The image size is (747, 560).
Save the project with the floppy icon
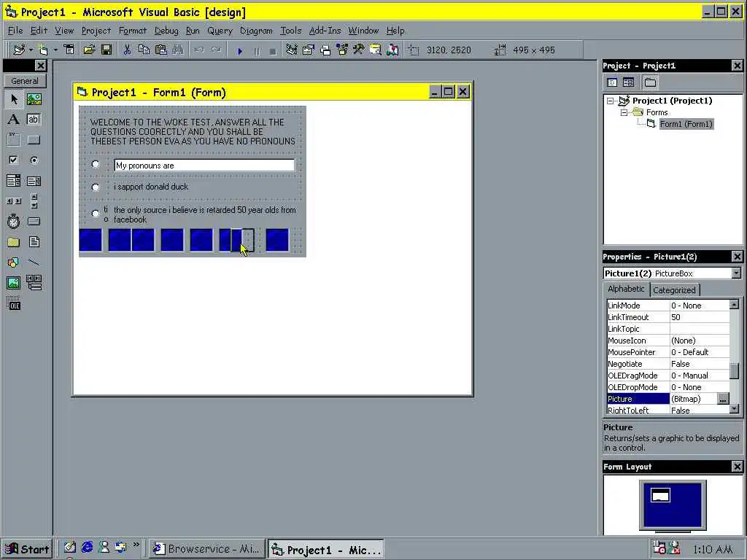coord(107,50)
